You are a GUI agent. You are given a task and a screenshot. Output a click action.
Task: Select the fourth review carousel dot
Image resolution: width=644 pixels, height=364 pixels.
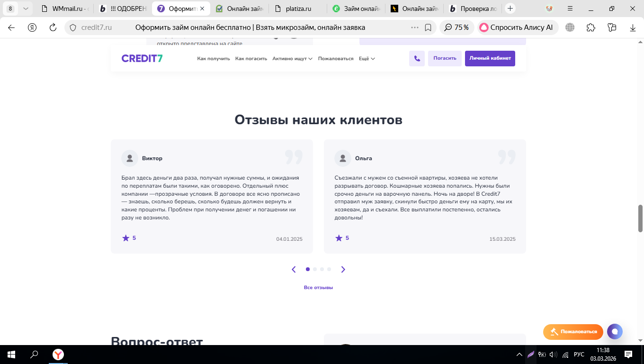tap(329, 269)
